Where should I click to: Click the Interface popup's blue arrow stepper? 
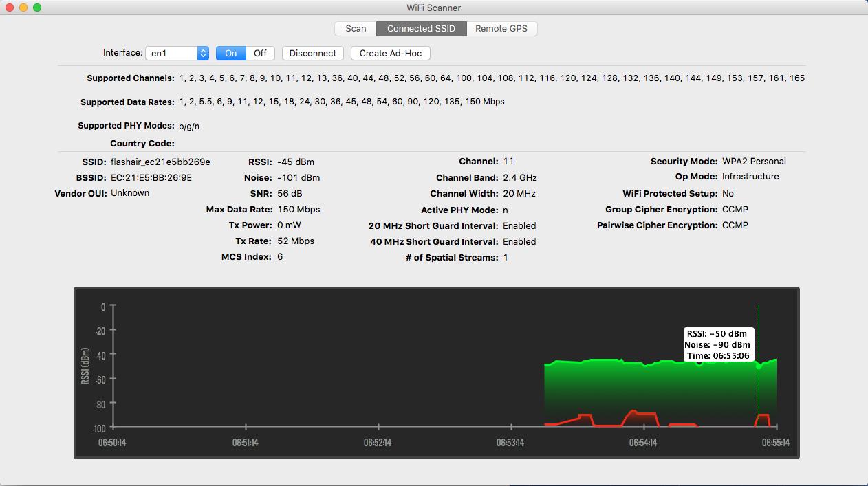(x=203, y=53)
